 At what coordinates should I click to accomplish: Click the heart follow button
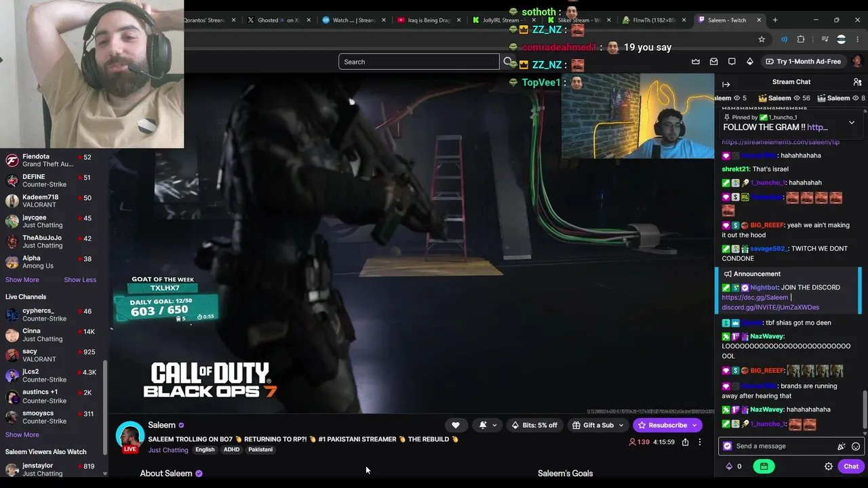pos(456,425)
